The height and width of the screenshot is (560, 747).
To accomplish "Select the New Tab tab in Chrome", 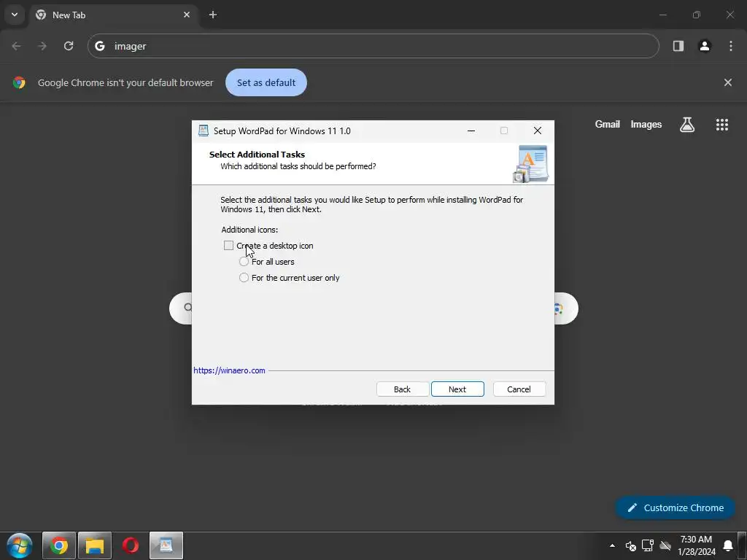I will (113, 15).
